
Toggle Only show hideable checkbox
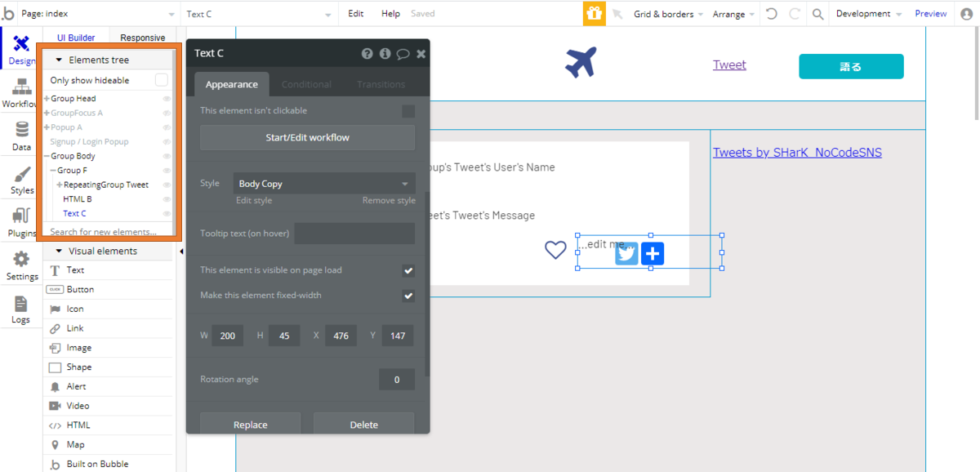pos(162,80)
